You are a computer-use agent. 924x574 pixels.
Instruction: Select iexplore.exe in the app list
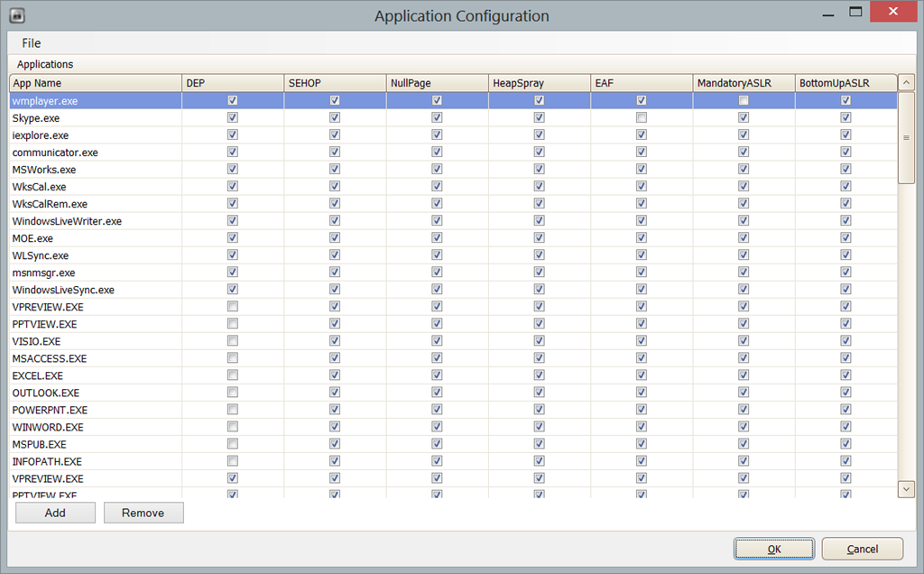pyautogui.click(x=40, y=135)
